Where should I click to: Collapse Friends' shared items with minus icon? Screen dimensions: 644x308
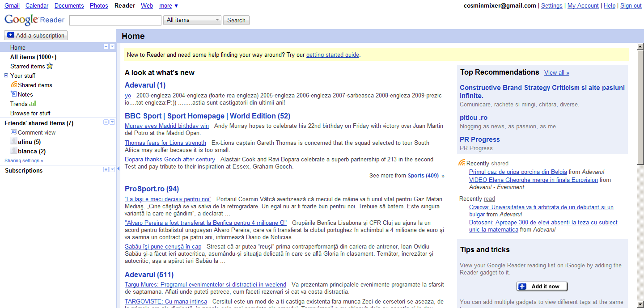106,122
